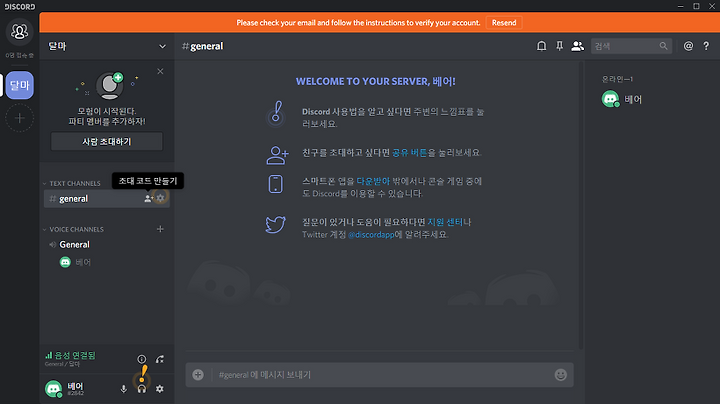This screenshot has width=720, height=404.
Task: Open voice connection info icon
Action: point(142,359)
